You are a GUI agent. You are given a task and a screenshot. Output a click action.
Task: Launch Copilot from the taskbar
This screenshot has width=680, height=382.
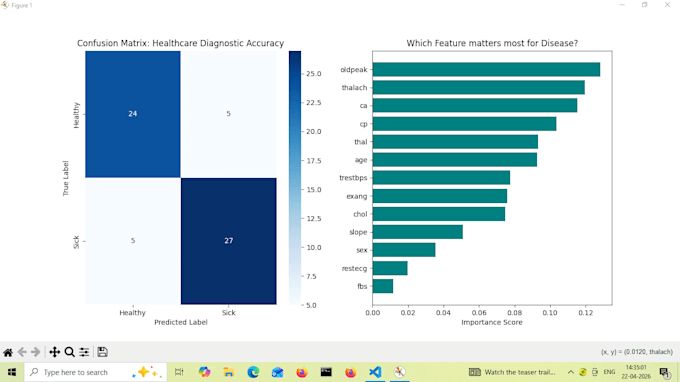204,372
